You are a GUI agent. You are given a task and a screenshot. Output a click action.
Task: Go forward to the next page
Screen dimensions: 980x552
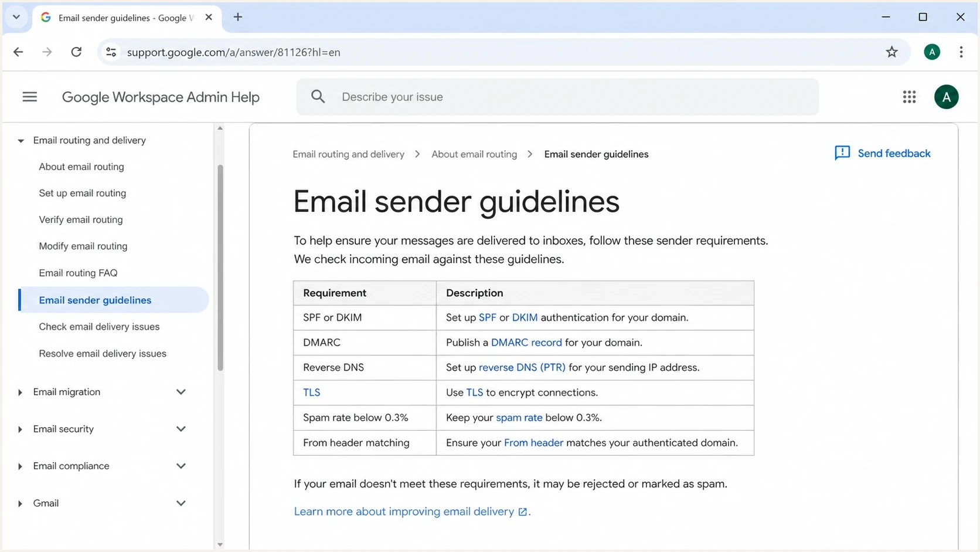[x=47, y=52]
